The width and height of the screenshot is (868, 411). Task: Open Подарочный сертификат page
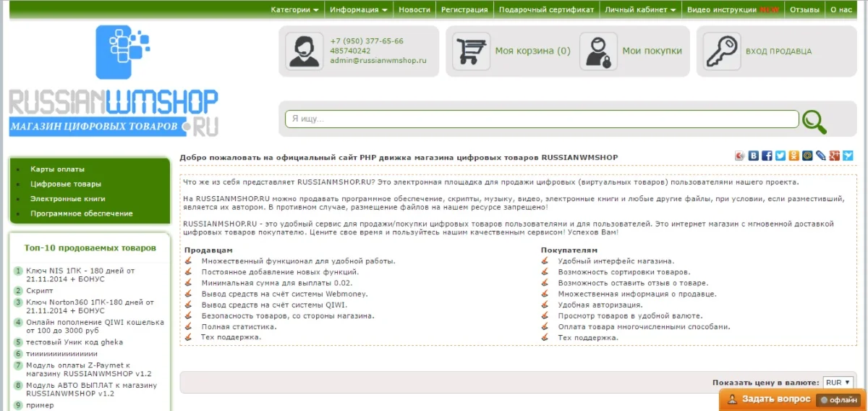546,9
